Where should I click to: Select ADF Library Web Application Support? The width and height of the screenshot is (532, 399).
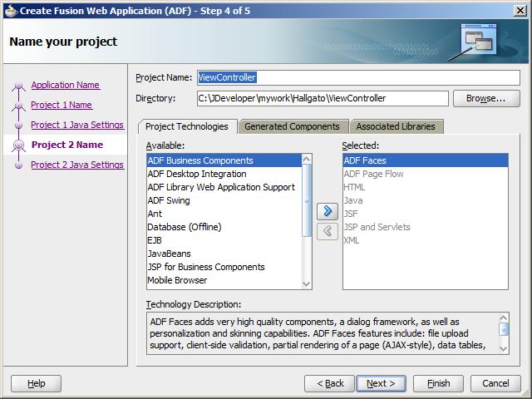pyautogui.click(x=224, y=187)
